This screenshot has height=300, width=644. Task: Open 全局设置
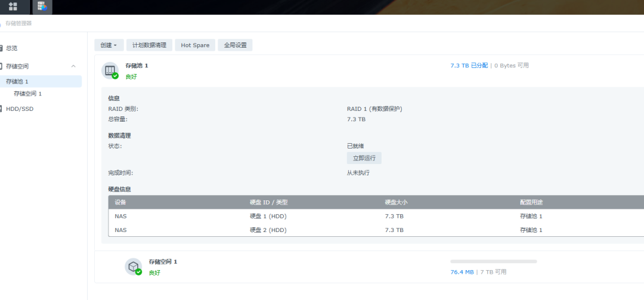click(235, 45)
